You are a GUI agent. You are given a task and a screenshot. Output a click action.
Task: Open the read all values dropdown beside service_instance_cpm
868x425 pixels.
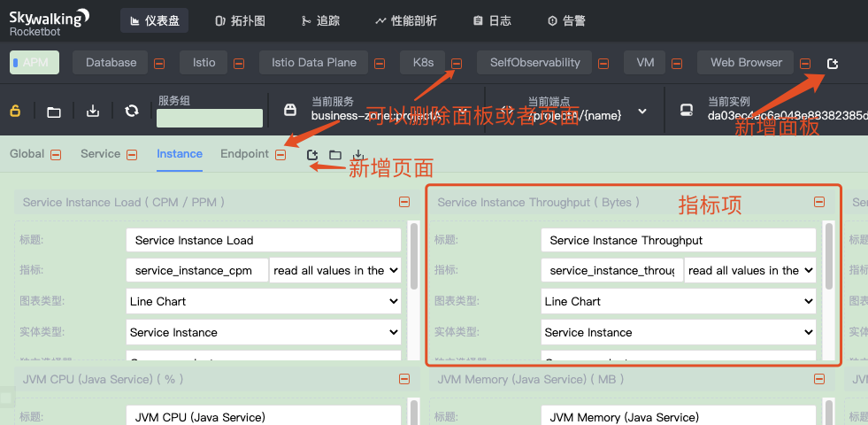[335, 270]
